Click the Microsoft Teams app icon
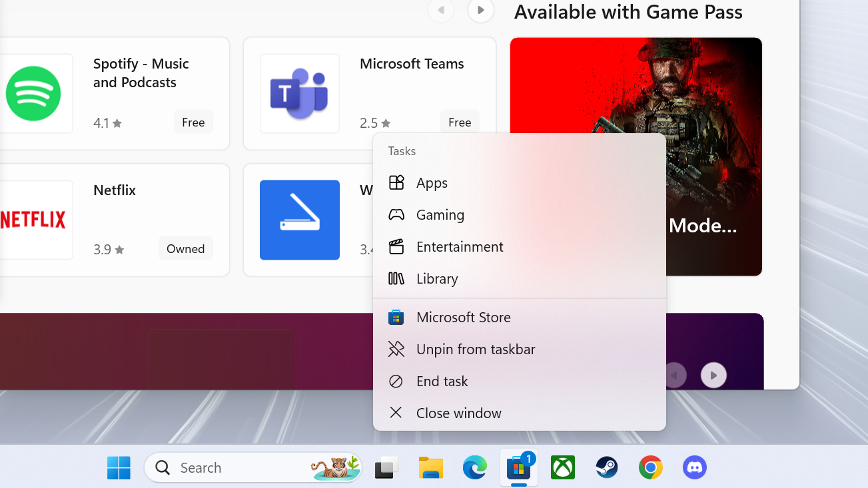 tap(299, 93)
